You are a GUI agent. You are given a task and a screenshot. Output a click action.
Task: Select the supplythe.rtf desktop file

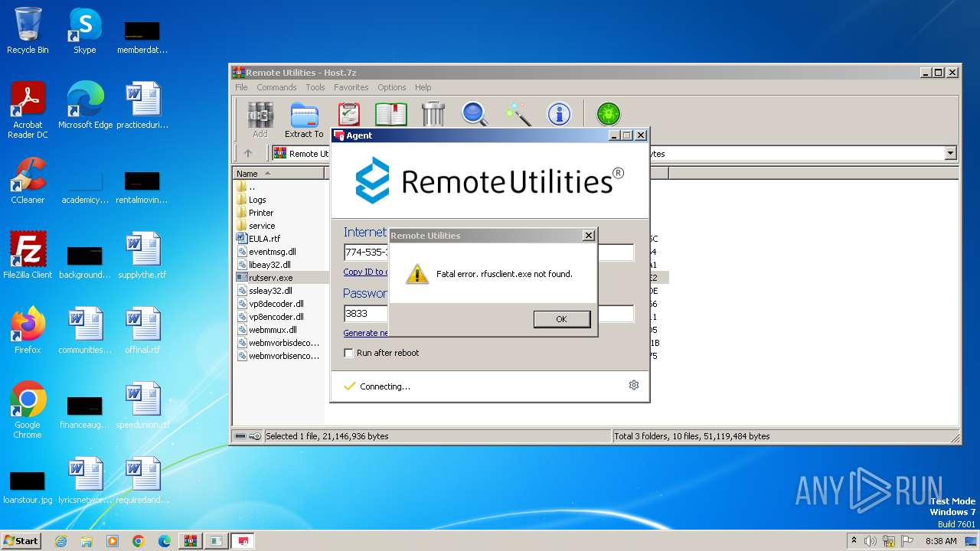point(142,256)
